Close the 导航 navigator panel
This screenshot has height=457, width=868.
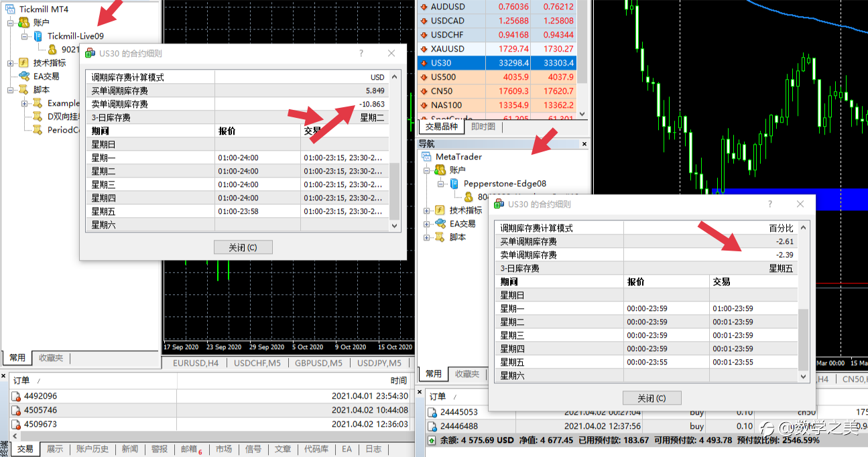(584, 144)
